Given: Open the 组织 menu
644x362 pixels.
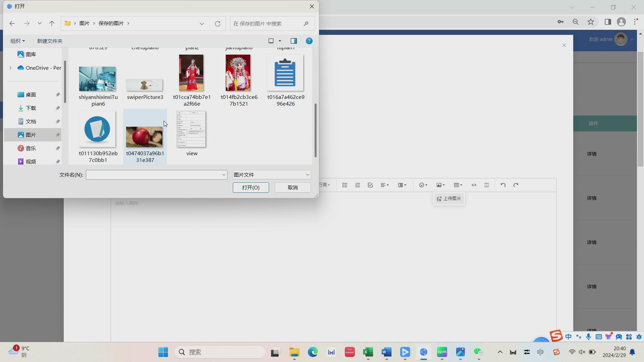Looking at the screenshot, I should pos(17,41).
